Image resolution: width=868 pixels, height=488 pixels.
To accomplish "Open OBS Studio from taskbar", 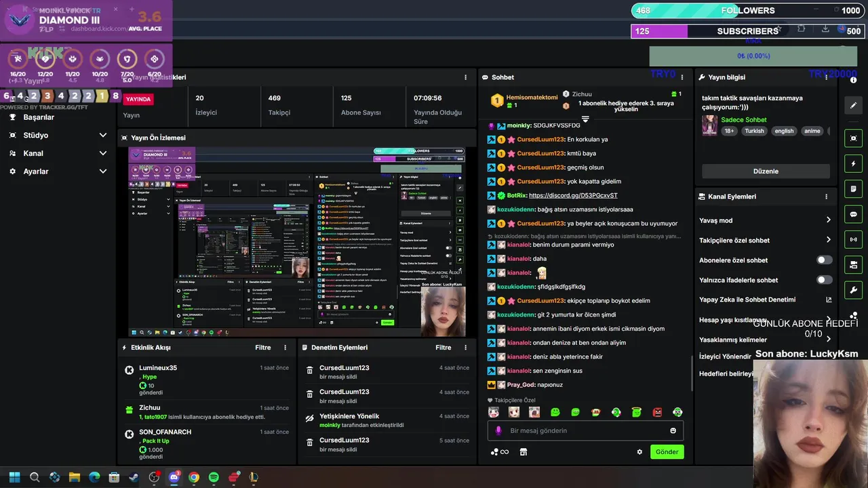I will coord(154,477).
